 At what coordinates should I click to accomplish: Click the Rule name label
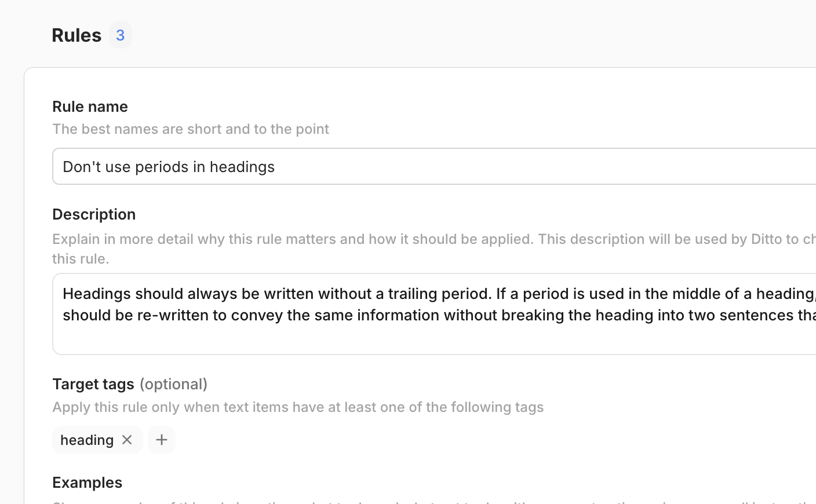90,106
